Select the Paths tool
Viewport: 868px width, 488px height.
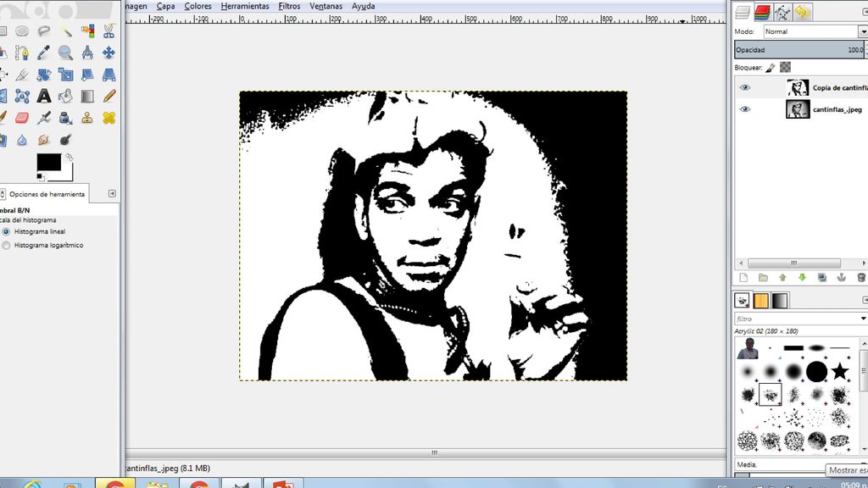[22, 53]
